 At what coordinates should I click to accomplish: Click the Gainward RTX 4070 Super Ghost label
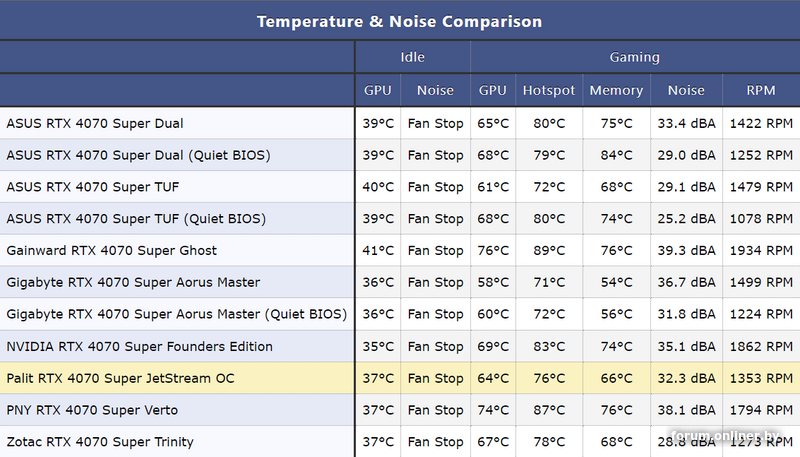(111, 250)
